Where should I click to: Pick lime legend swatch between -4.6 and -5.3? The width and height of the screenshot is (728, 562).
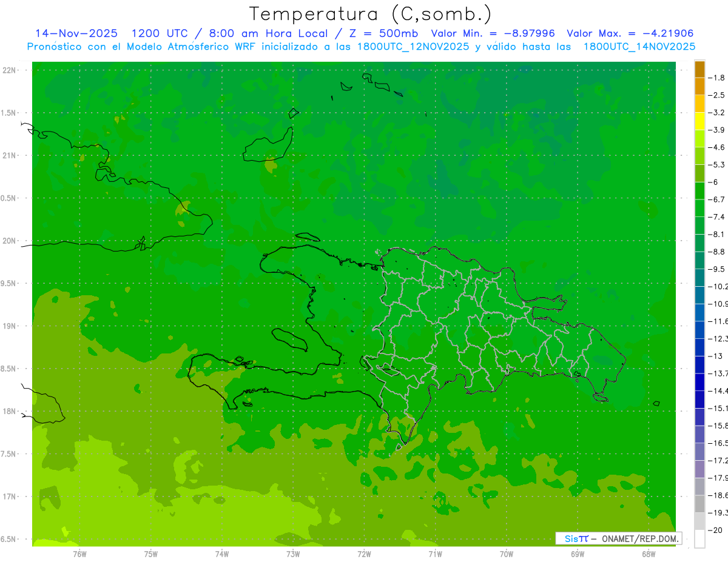(699, 156)
